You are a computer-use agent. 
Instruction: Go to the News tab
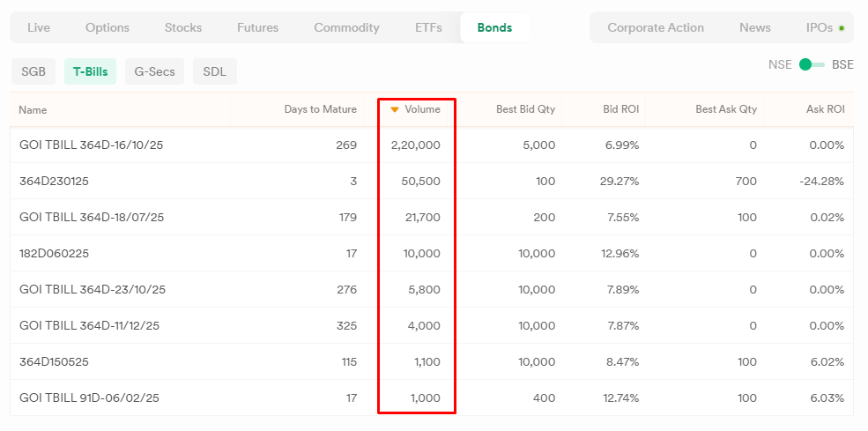[755, 27]
